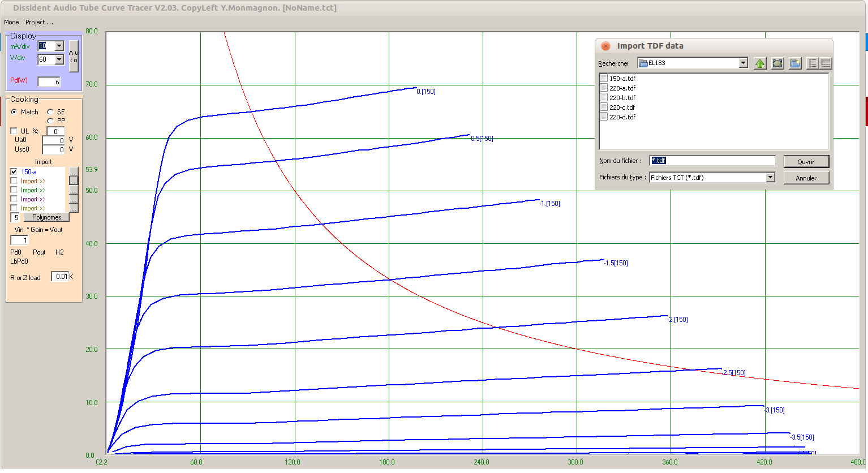Enable the olive Import >> checkbox
868x473 pixels.
[14, 208]
